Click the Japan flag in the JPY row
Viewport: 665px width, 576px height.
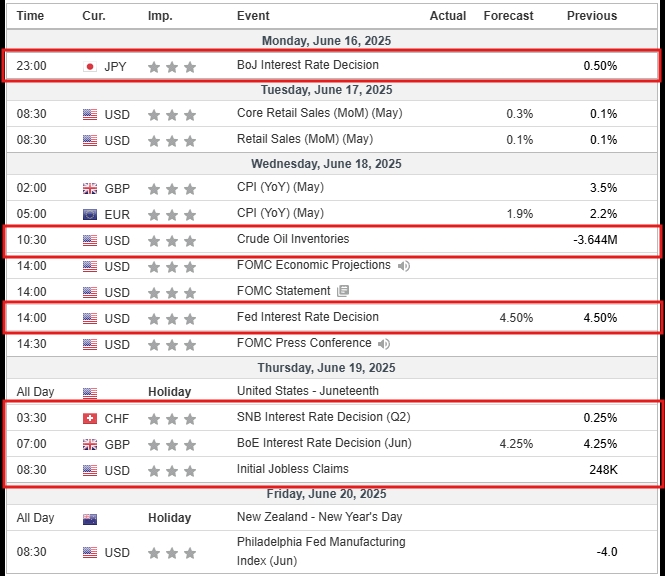90,67
